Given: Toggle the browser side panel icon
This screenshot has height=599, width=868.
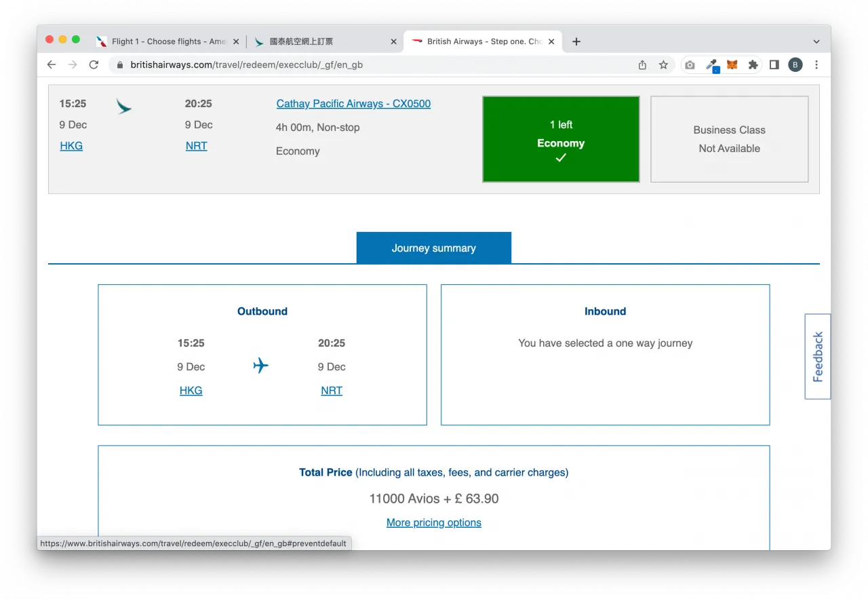Looking at the screenshot, I should tap(774, 65).
